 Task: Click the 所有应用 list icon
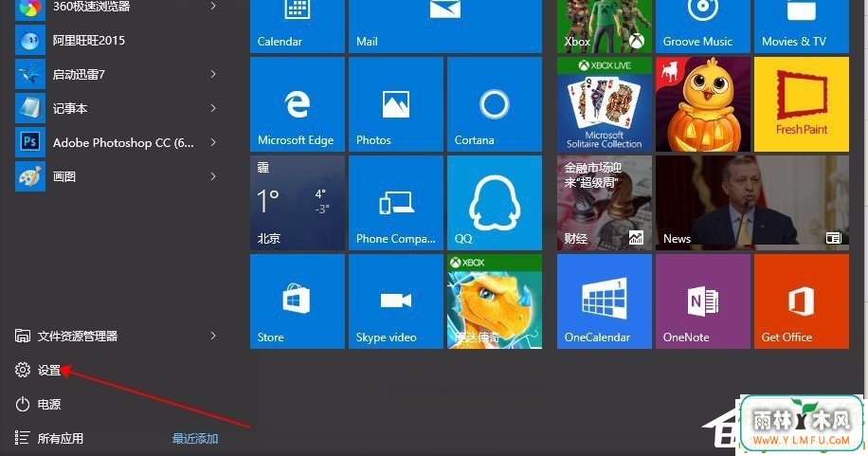coord(22,438)
